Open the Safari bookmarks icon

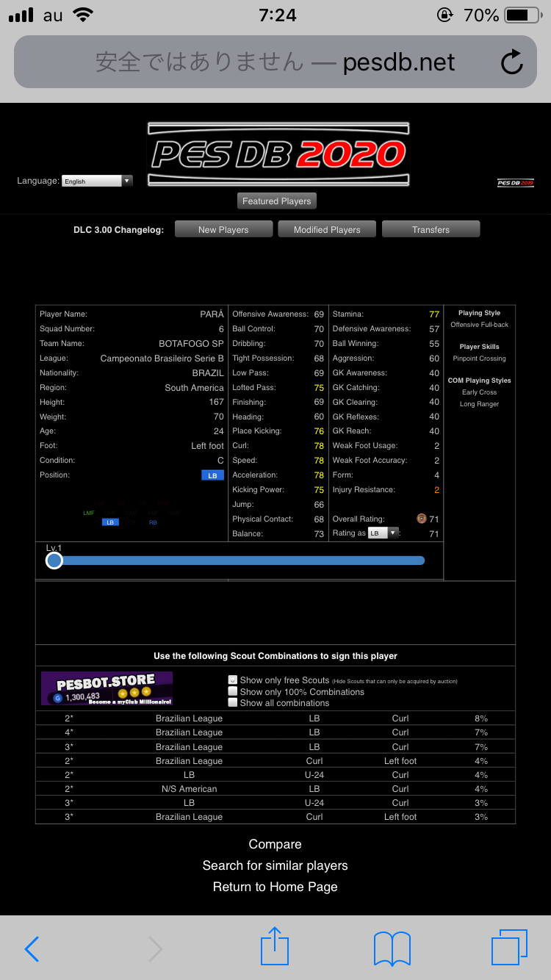[x=392, y=948]
